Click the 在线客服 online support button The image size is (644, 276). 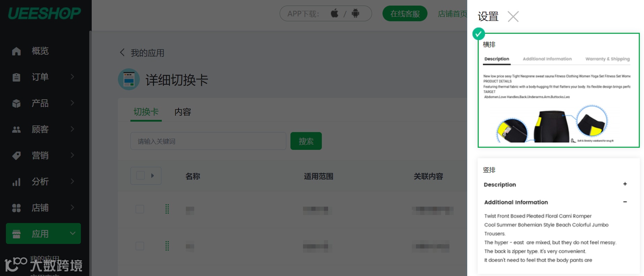(405, 14)
